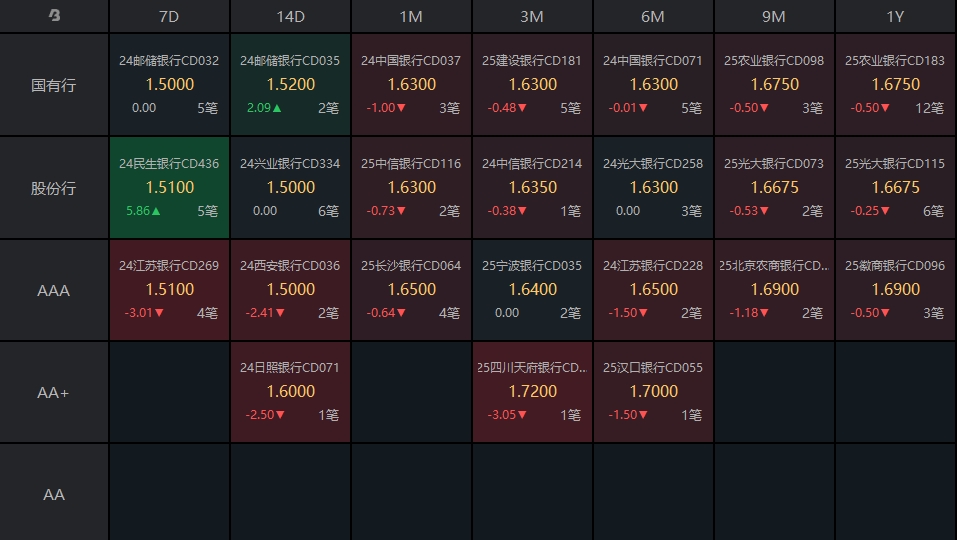Open the 24江苏银行CD269 cell
Screen dimensions: 957x540
(169, 290)
